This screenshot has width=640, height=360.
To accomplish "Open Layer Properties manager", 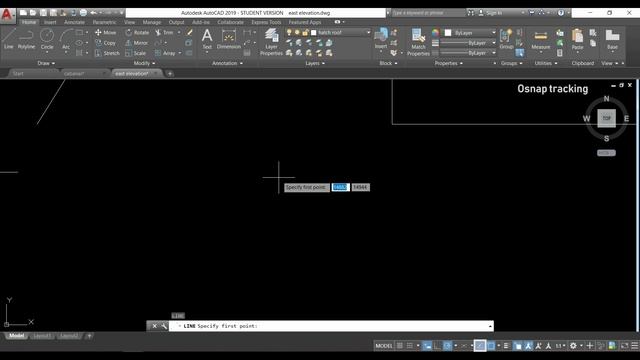I will pyautogui.click(x=271, y=42).
